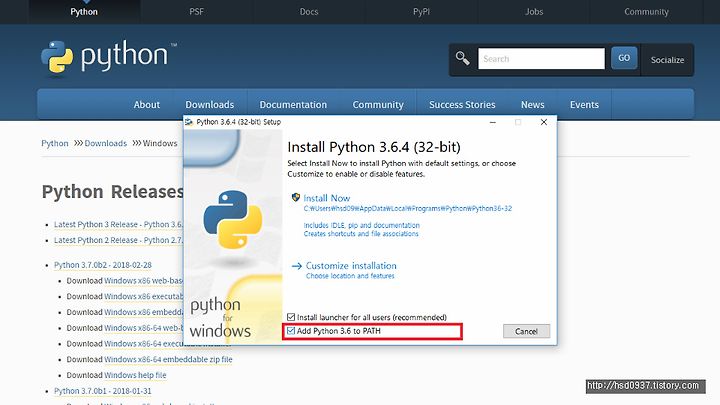Click the Downloads breadcrumb link
This screenshot has width=720, height=405.
click(106, 143)
